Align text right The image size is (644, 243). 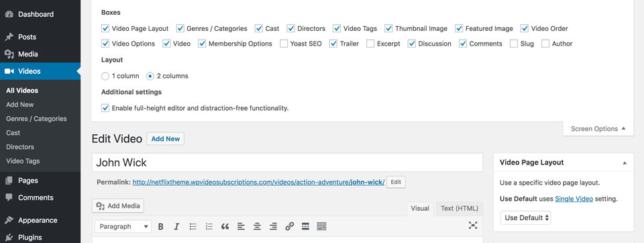click(x=273, y=226)
